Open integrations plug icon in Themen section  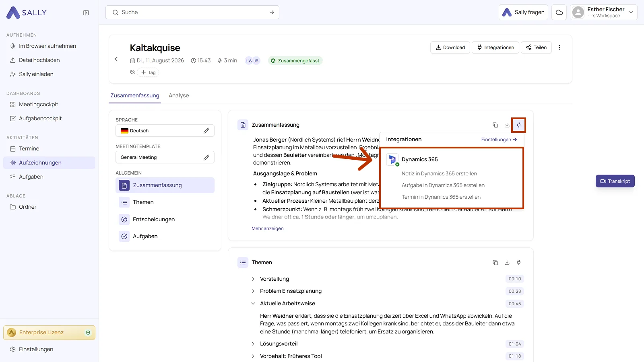518,263
